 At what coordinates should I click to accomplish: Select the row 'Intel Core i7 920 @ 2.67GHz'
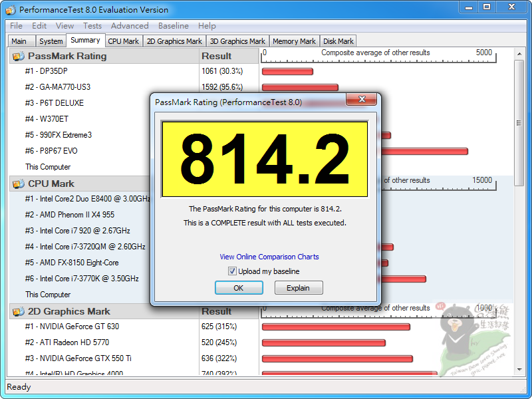click(x=77, y=231)
